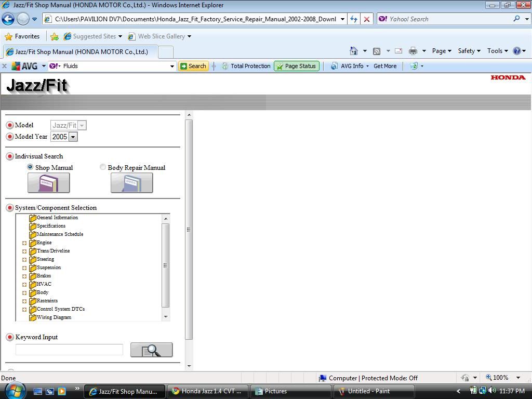The width and height of the screenshot is (532, 399).
Task: Open the Suggested Sites link
Action: [93, 36]
